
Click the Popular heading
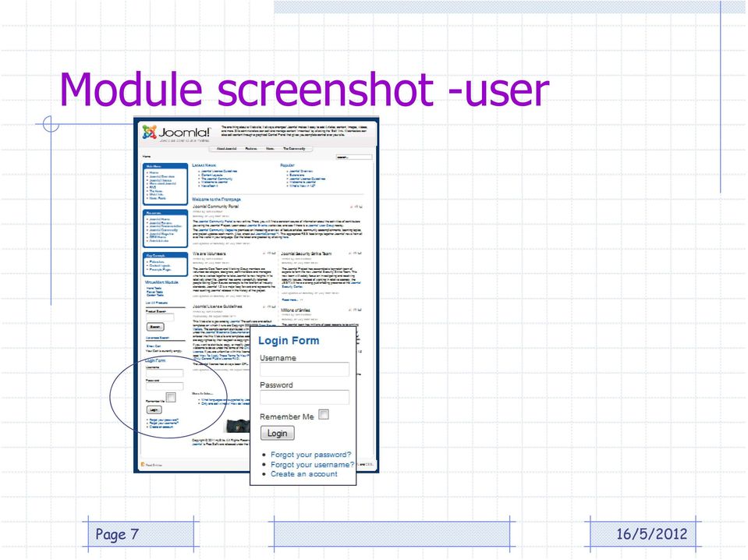click(287, 165)
